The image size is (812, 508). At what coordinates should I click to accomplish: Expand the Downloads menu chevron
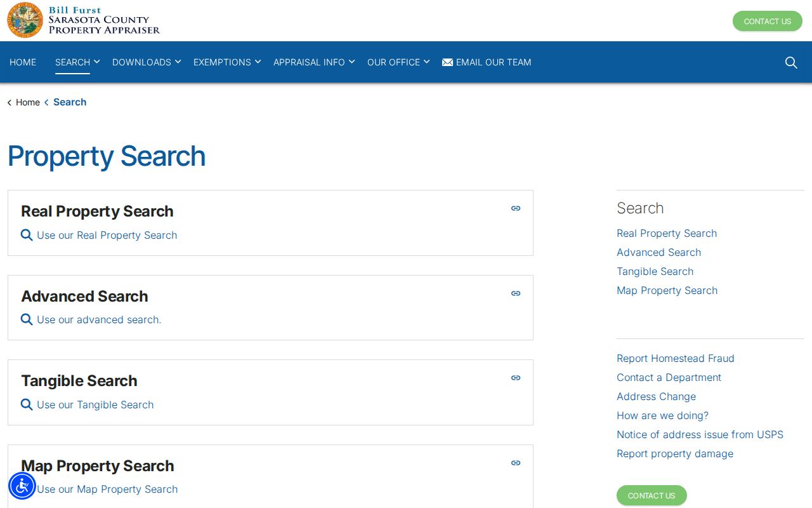[178, 62]
